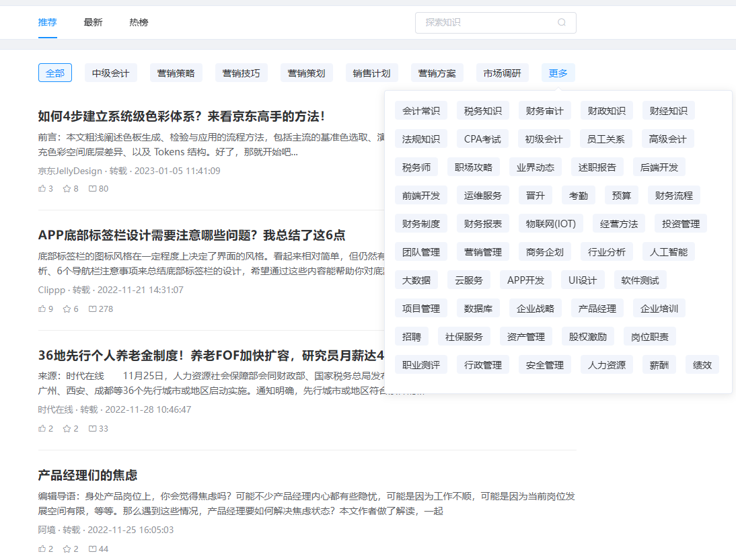Viewport: 736px width, 560px height.
Task: Choose the 前端开发 tag
Action: [421, 195]
